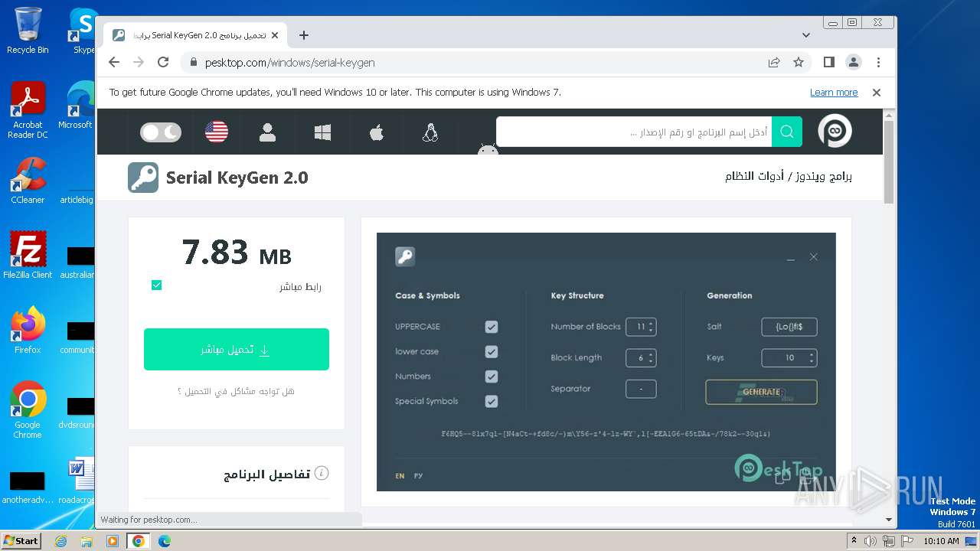Close the Serial KeyGen browser tab
980x551 pixels.
click(275, 35)
